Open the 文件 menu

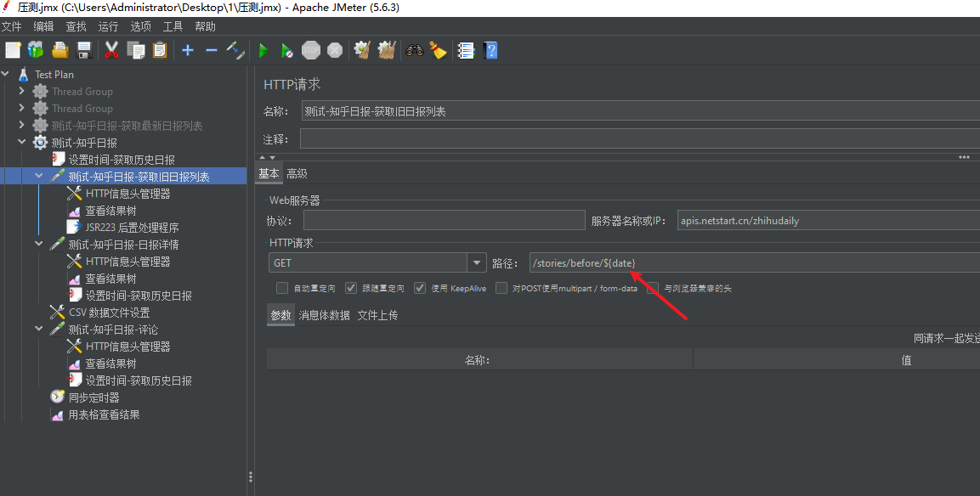click(11, 26)
